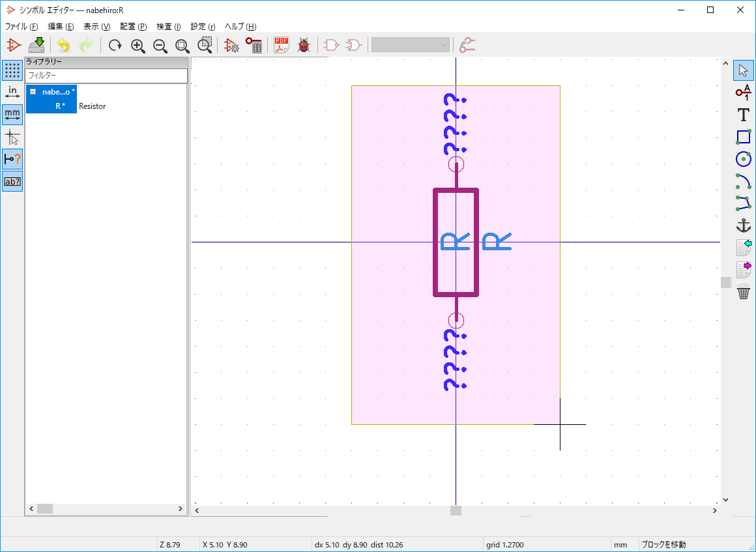
Task: Click the redo arrow icon
Action: [86, 46]
